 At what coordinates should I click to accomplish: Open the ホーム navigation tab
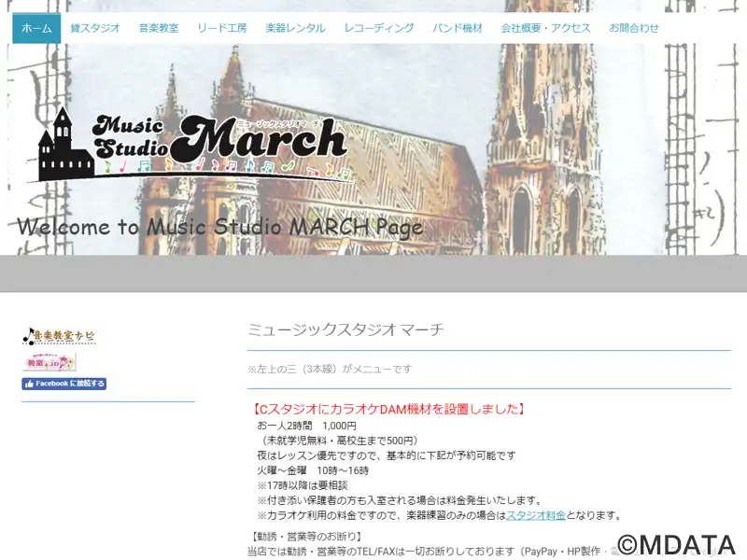[x=36, y=28]
